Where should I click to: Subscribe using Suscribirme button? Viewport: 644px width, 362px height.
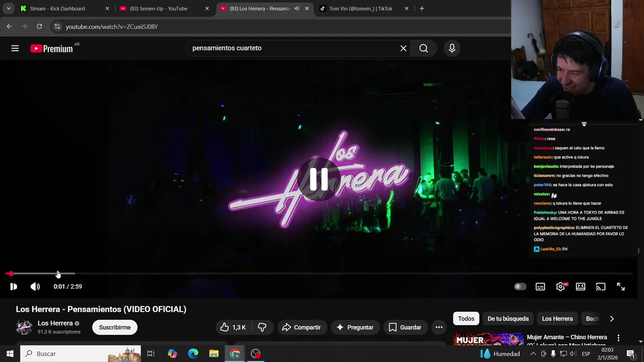tap(115, 327)
